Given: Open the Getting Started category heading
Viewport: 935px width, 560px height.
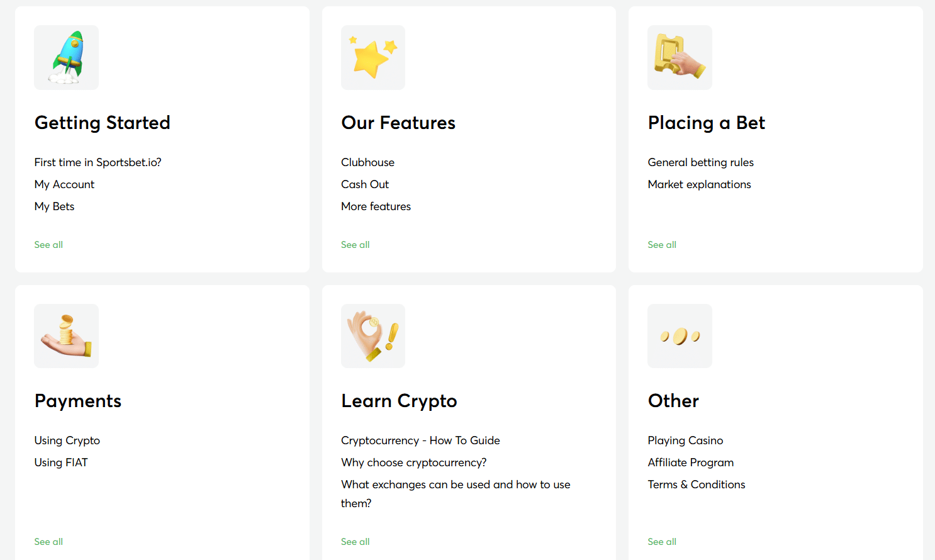Looking at the screenshot, I should (102, 123).
